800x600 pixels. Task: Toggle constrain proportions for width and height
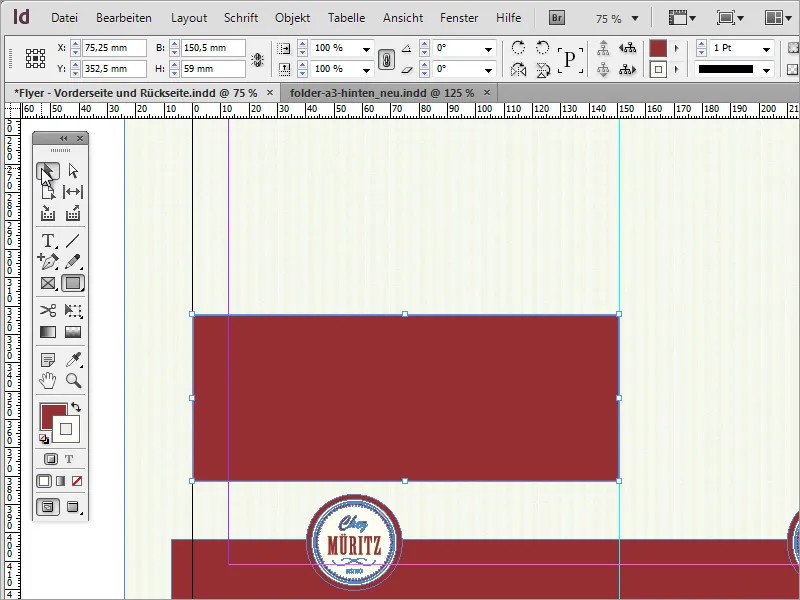tap(258, 60)
